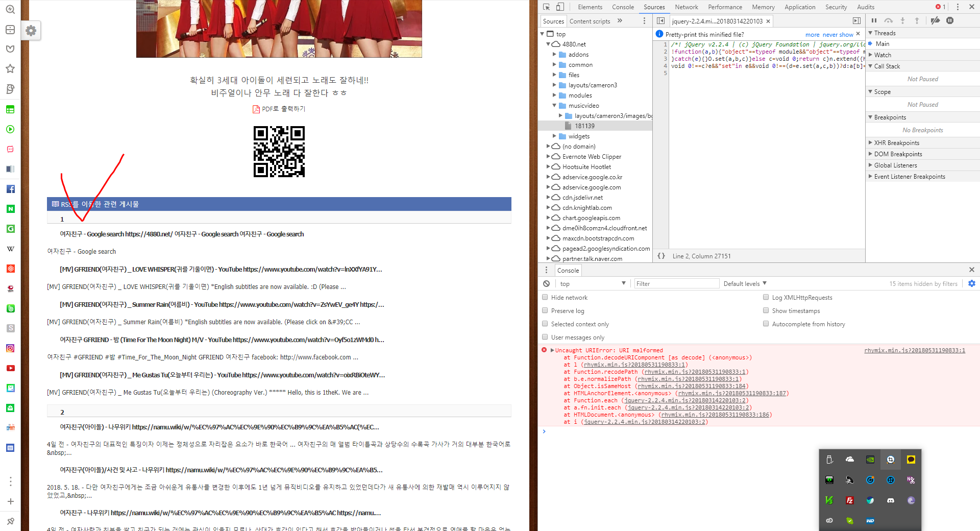Clear the console with the clear icon
The width and height of the screenshot is (980, 531).
(x=546, y=283)
